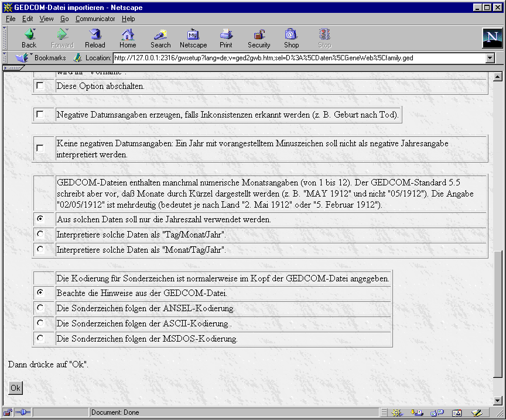Click the Stop loading button
The image size is (506, 420).
click(x=324, y=39)
